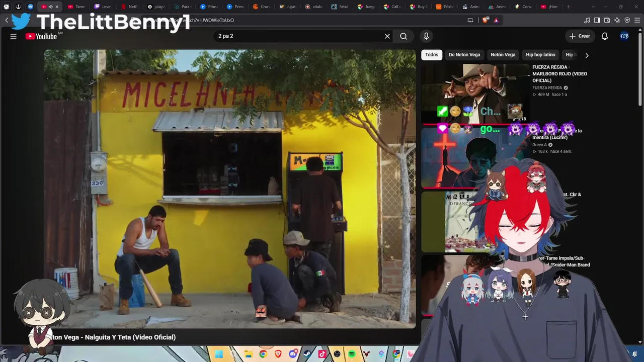Click the video player showing the yellow store
Screen dimensions: 644x362
[x=230, y=189]
